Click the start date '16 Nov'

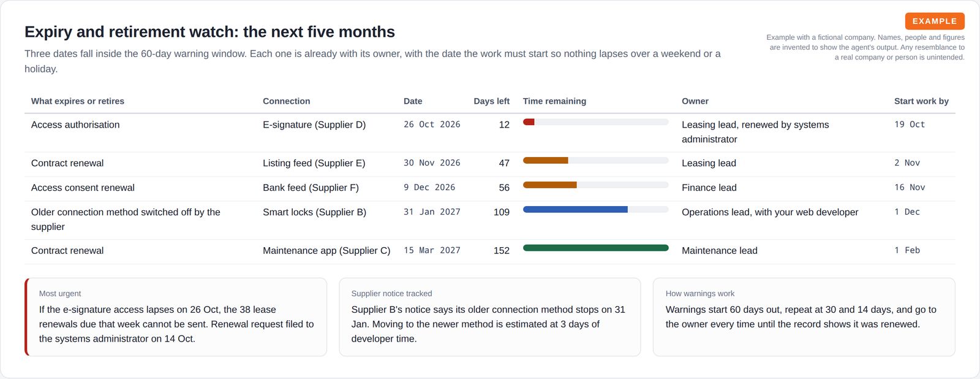click(x=910, y=188)
